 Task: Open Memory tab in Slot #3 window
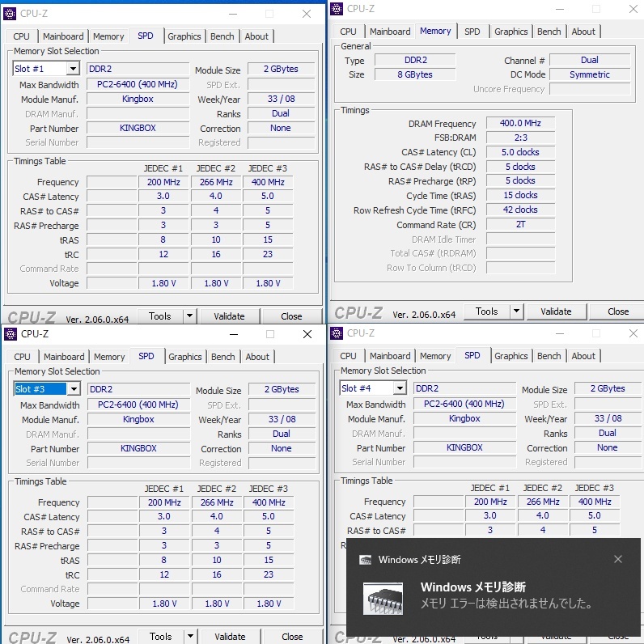pos(109,357)
